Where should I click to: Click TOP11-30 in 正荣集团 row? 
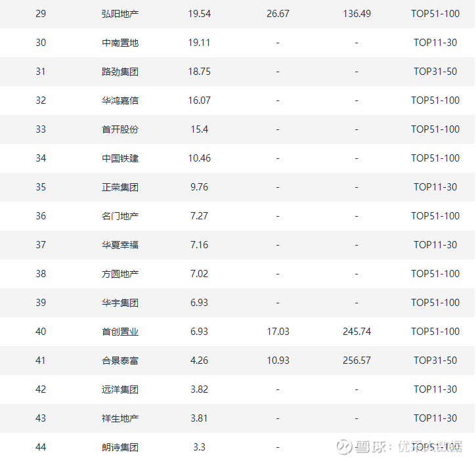(x=435, y=187)
